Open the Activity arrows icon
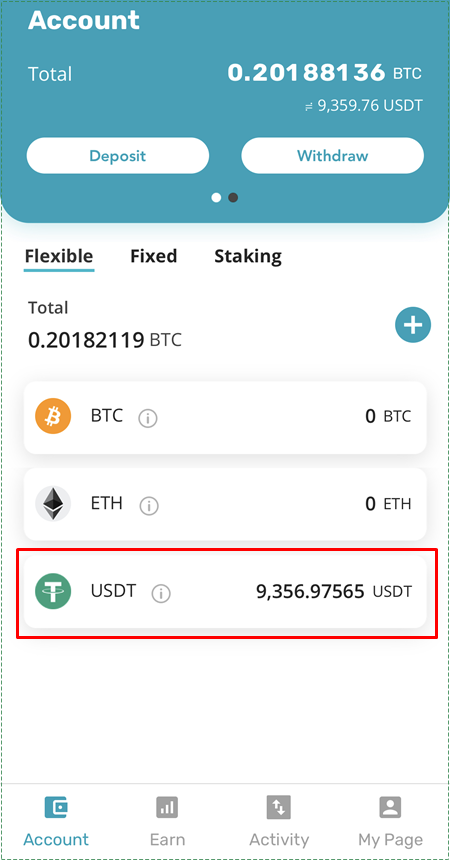The image size is (450, 861). (x=279, y=807)
